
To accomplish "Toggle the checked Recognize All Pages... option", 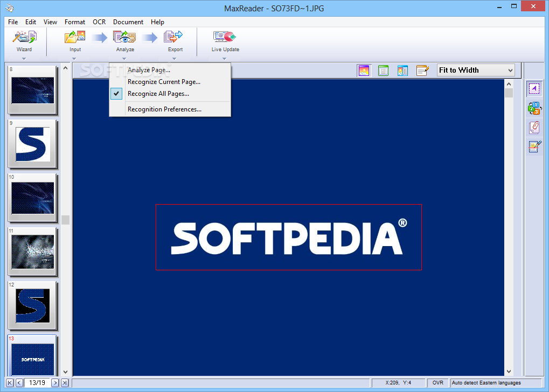I will point(170,94).
